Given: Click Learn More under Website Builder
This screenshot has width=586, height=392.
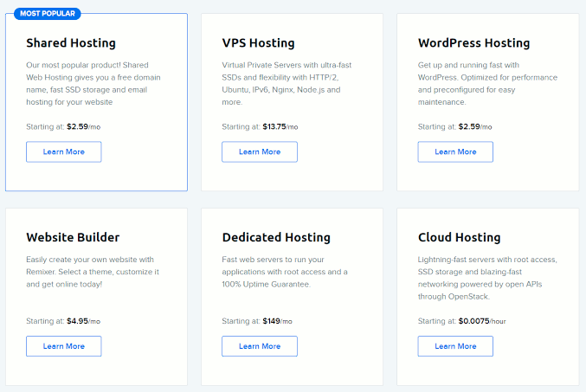Looking at the screenshot, I should [x=63, y=346].
